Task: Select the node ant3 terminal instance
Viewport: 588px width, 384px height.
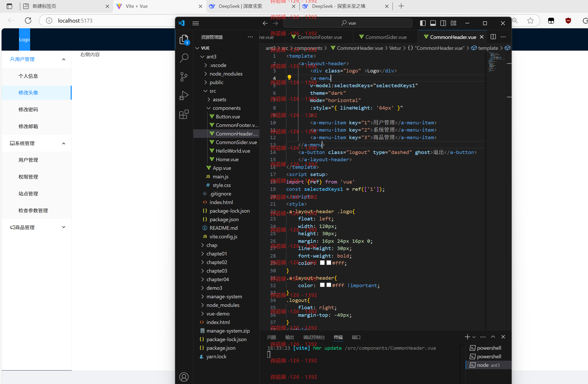Action: pos(488,365)
